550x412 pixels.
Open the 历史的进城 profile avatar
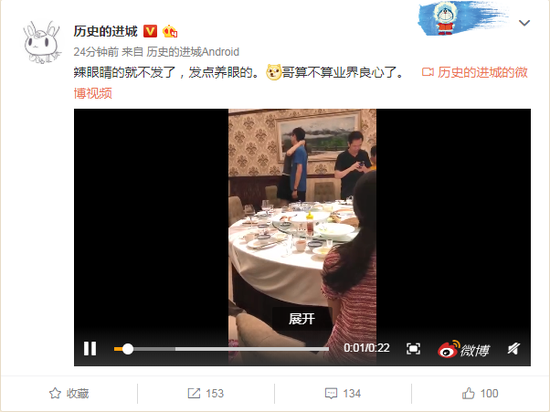point(42,42)
